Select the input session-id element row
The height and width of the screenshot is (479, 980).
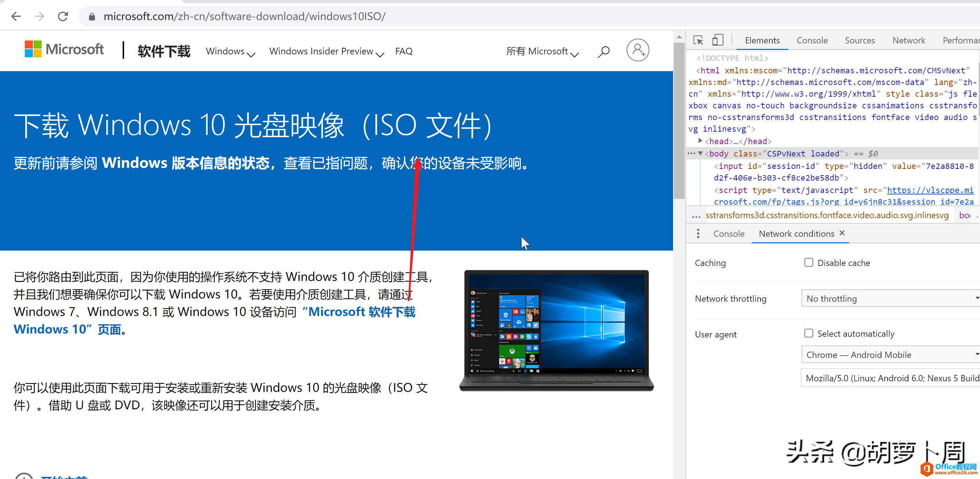(843, 172)
